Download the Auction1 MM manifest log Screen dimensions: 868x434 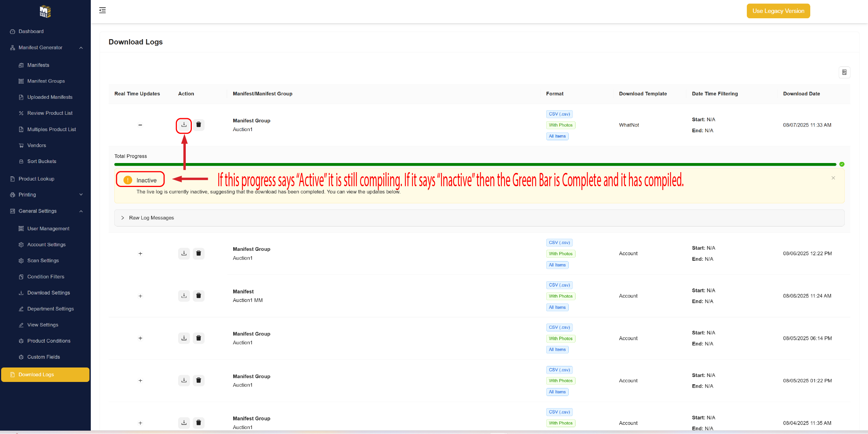[x=184, y=296]
